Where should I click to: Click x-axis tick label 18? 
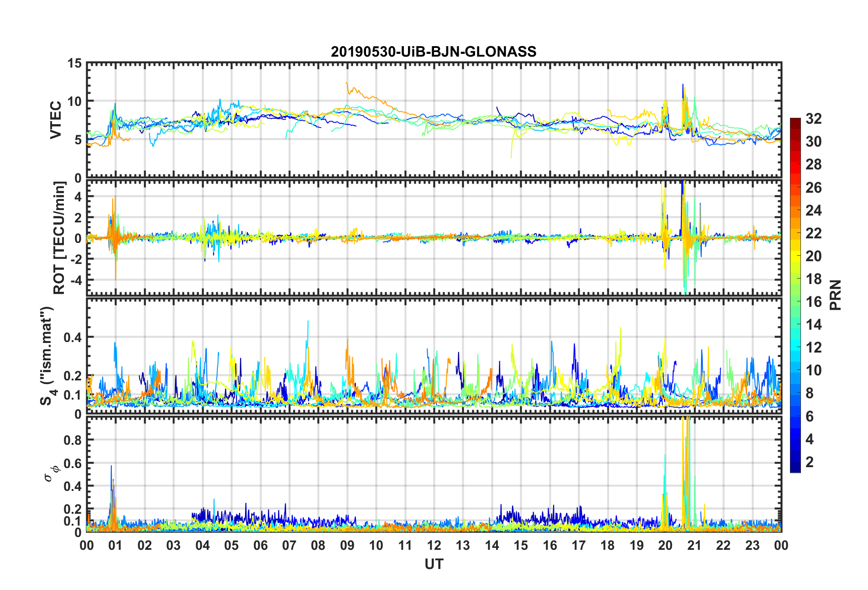click(607, 545)
